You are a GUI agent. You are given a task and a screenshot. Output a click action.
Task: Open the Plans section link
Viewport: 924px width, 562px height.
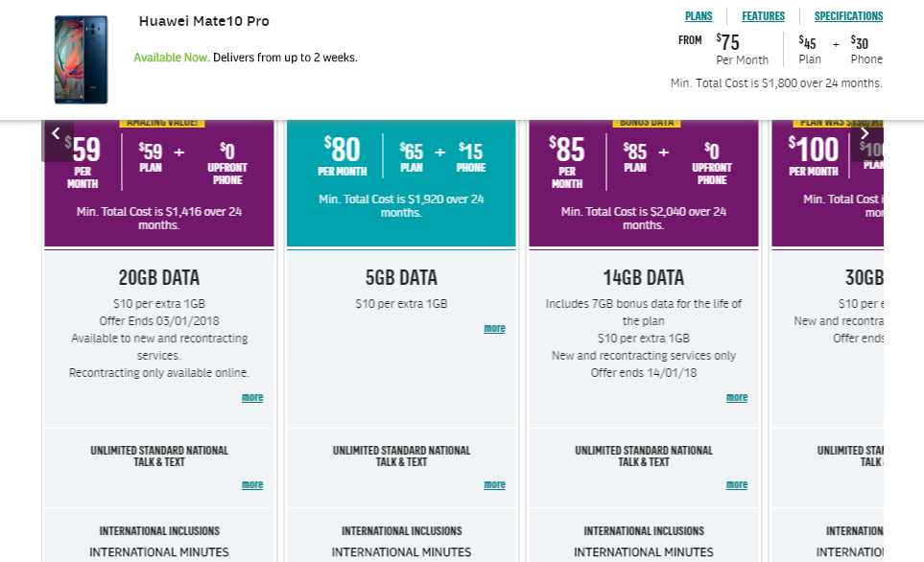click(x=699, y=16)
